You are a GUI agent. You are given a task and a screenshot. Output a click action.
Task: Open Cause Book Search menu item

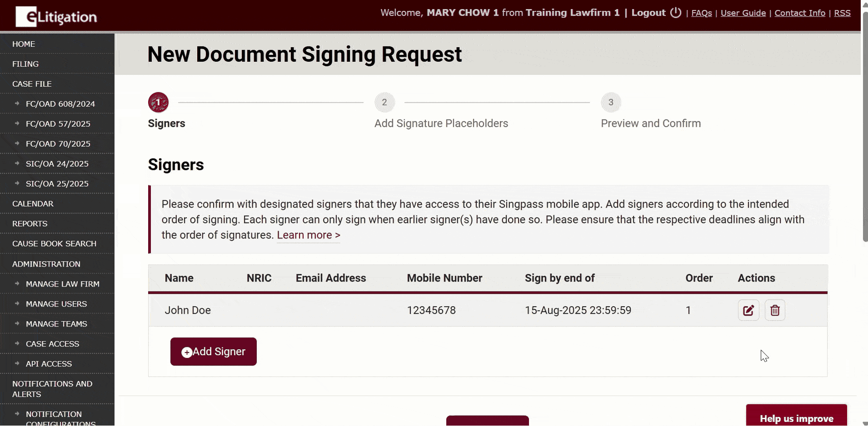[54, 244]
